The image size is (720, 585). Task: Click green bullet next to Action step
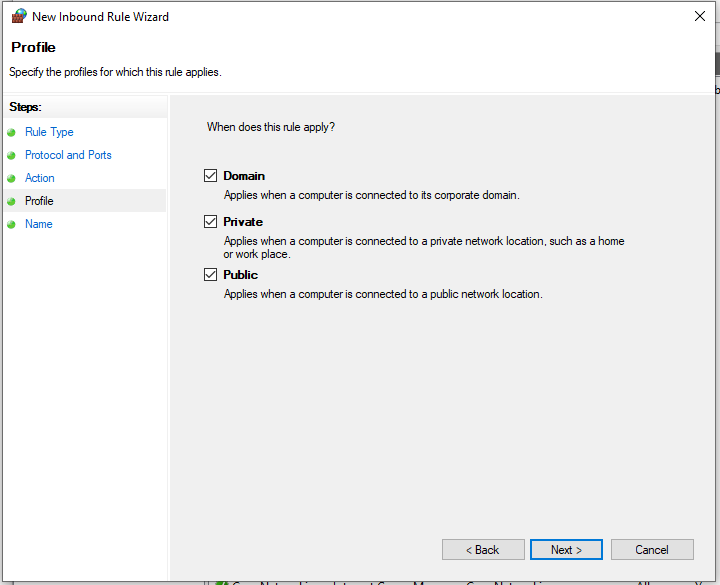click(12, 178)
